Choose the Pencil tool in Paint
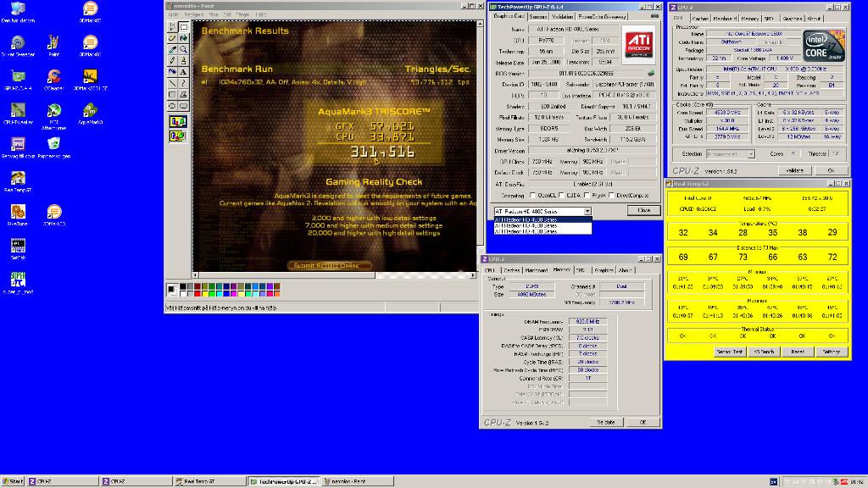Viewport: 868px width, 488px height. click(172, 60)
